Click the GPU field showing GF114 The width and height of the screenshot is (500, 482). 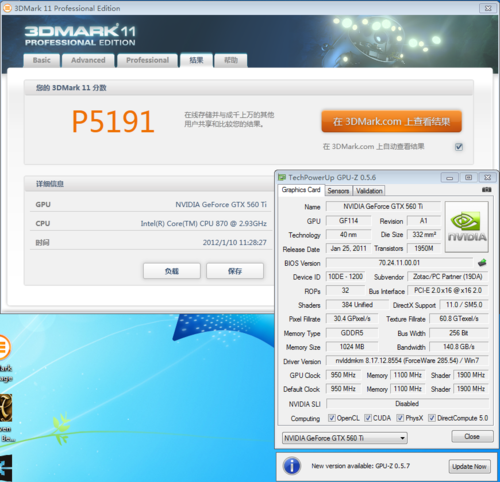point(348,221)
